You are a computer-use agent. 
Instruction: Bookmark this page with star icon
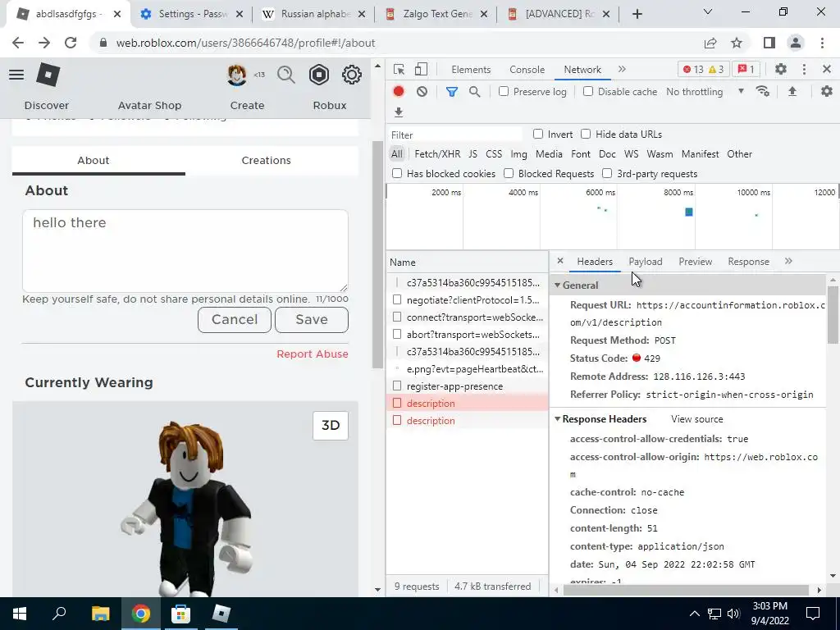[x=737, y=43]
